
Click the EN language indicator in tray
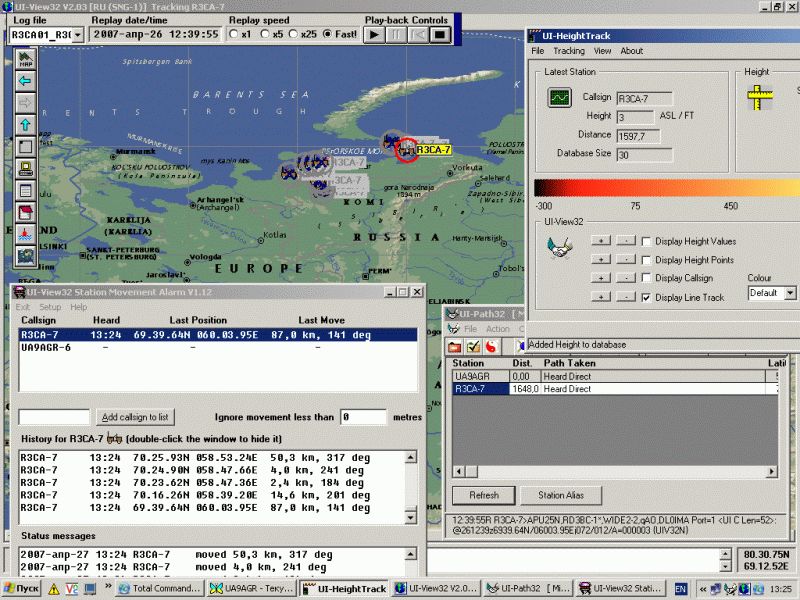coord(681,589)
